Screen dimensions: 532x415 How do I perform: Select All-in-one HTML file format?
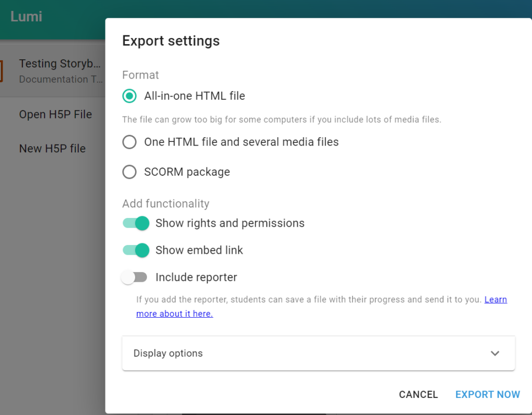[x=129, y=96]
